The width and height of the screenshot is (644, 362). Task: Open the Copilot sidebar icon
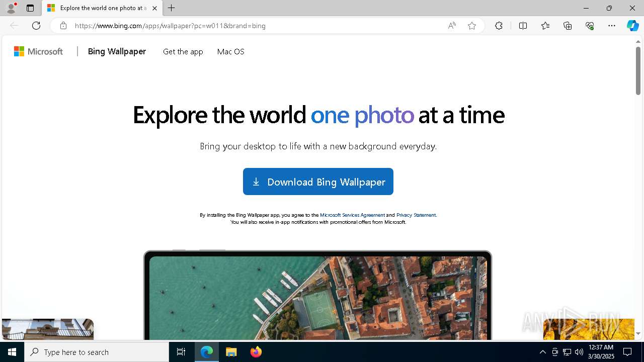click(x=632, y=26)
